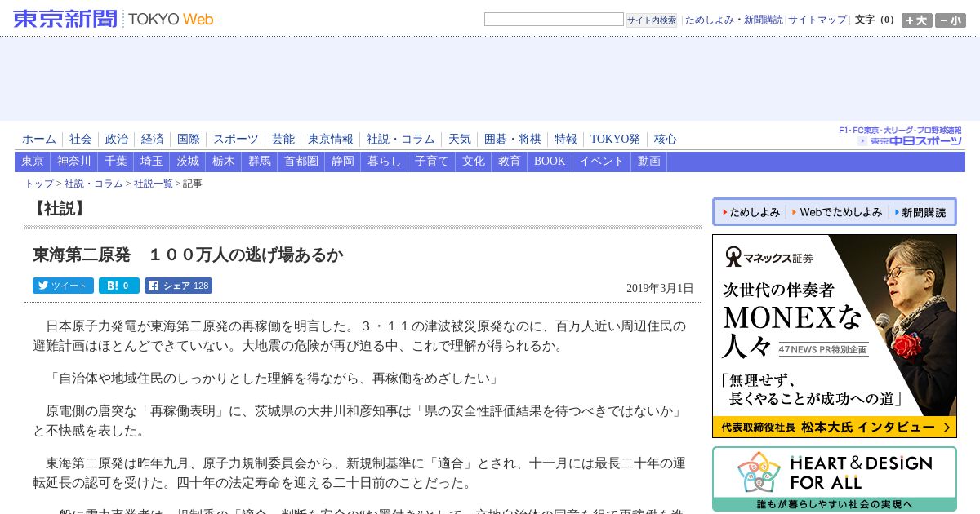Image resolution: width=980 pixels, height=514 pixels.
Task: Open the サイトマップ link
Action: tap(817, 20)
